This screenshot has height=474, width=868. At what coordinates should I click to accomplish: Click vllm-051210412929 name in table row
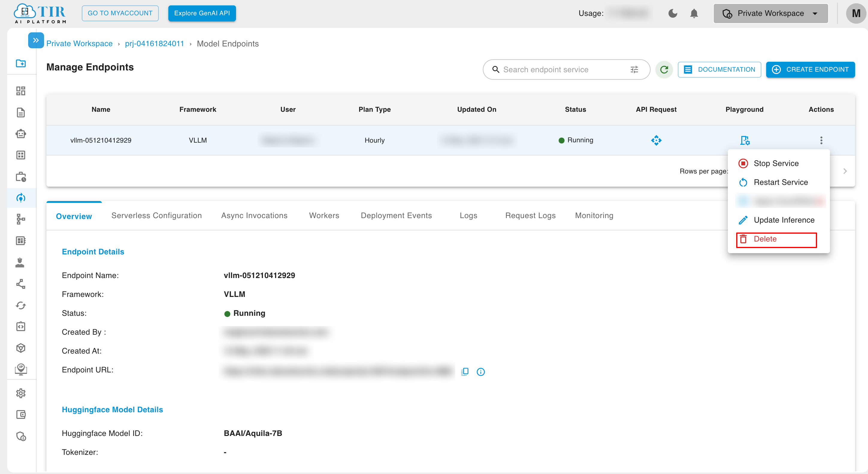tap(101, 140)
